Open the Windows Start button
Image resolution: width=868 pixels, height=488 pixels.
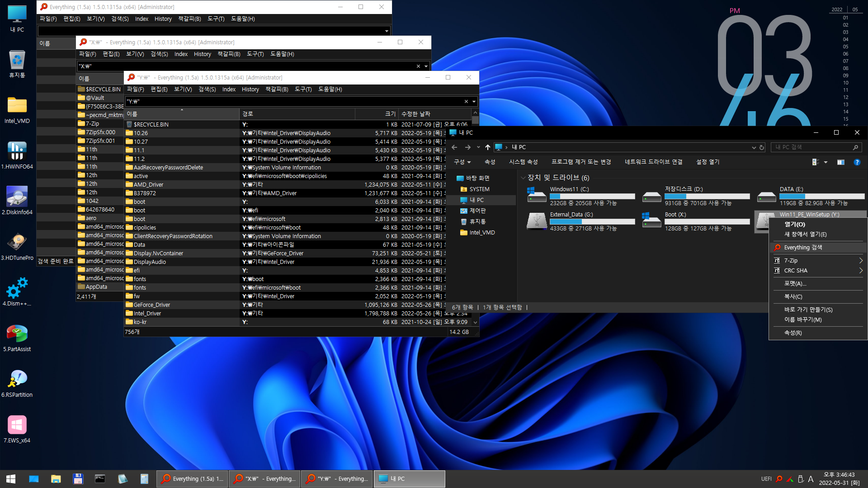(x=11, y=479)
